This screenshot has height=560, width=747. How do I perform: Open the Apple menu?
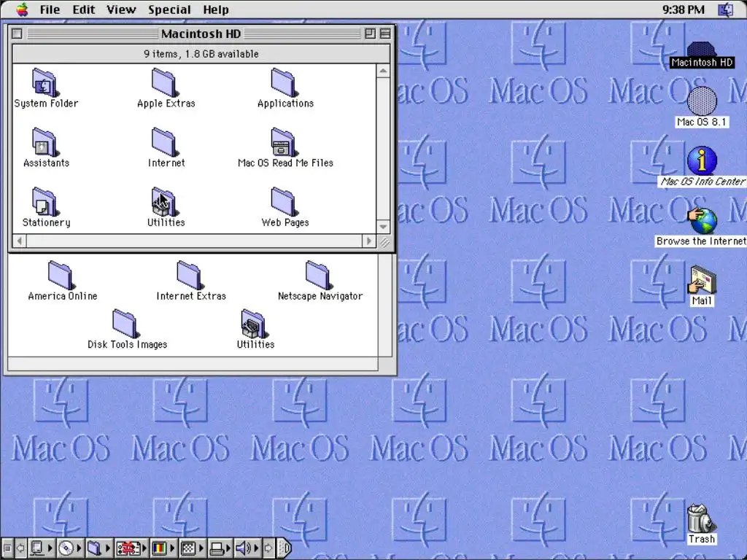(22, 9)
